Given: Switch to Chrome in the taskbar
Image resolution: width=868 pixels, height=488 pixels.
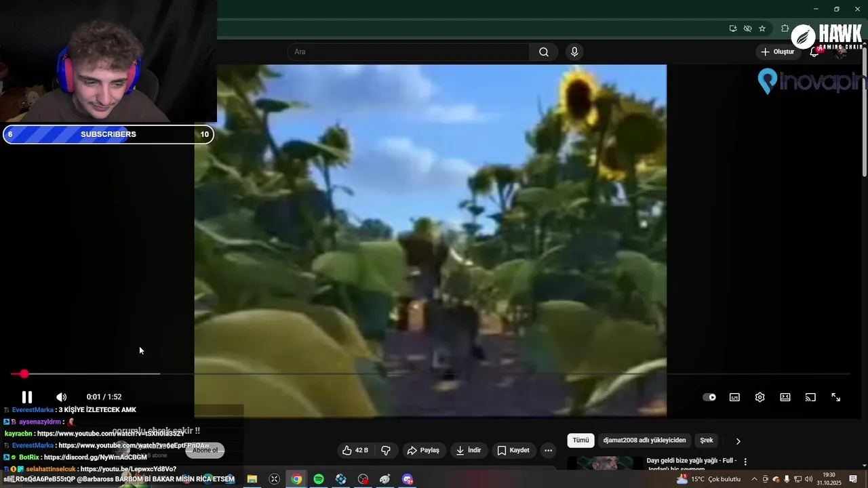Looking at the screenshot, I should click(296, 479).
